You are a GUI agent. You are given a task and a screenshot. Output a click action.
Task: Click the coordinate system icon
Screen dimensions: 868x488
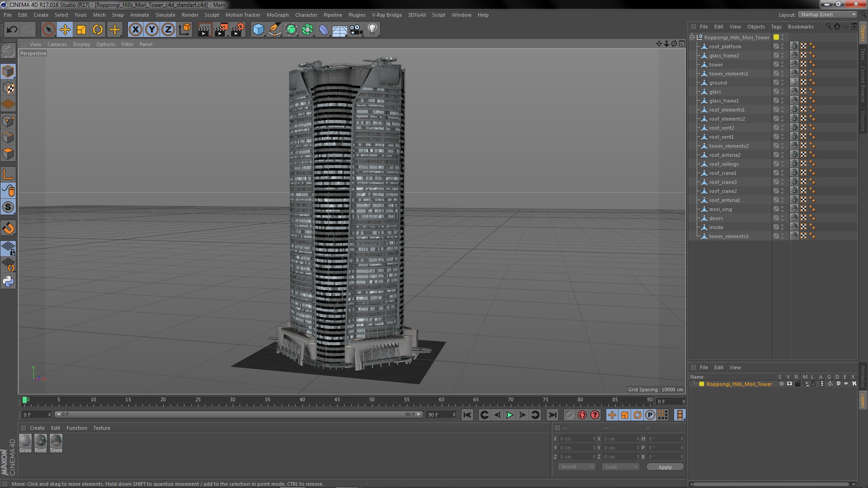coord(185,30)
